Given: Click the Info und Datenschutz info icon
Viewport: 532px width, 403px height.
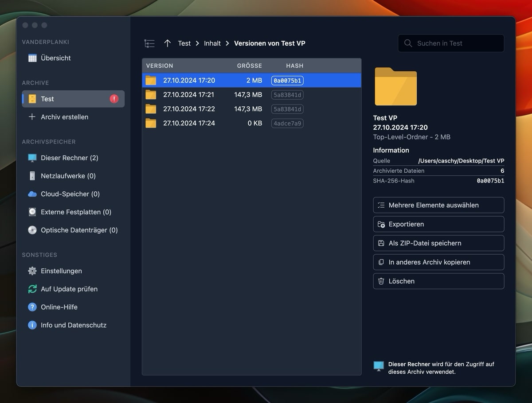Looking at the screenshot, I should click(x=31, y=325).
